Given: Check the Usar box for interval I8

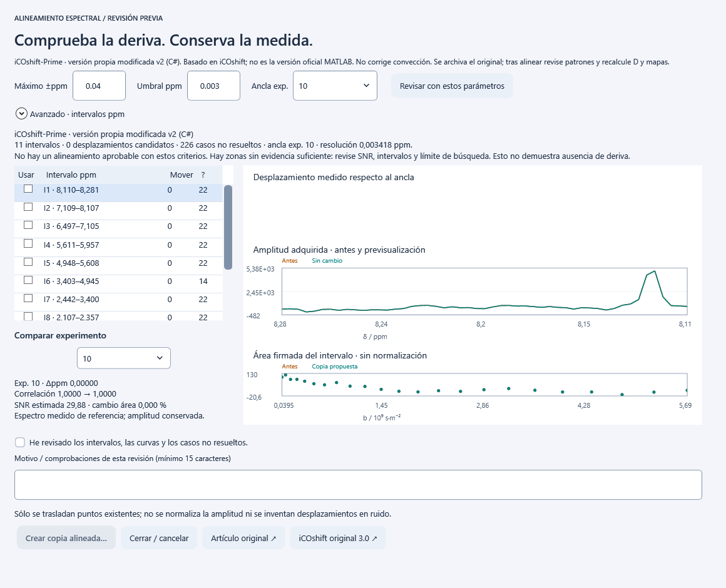Looking at the screenshot, I should coord(28,317).
